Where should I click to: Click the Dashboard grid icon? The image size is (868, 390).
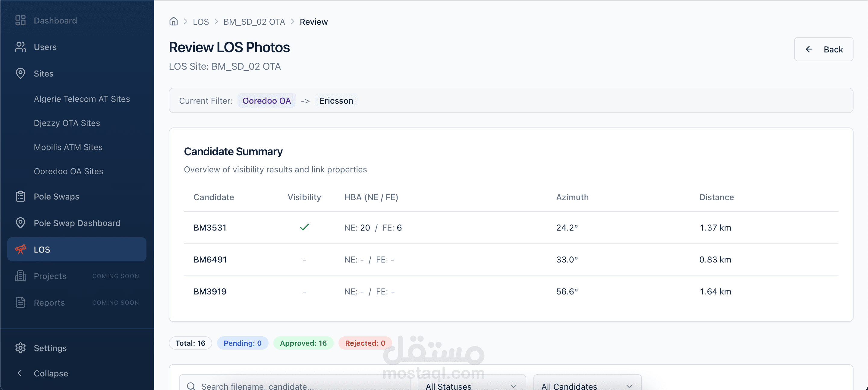[x=20, y=20]
